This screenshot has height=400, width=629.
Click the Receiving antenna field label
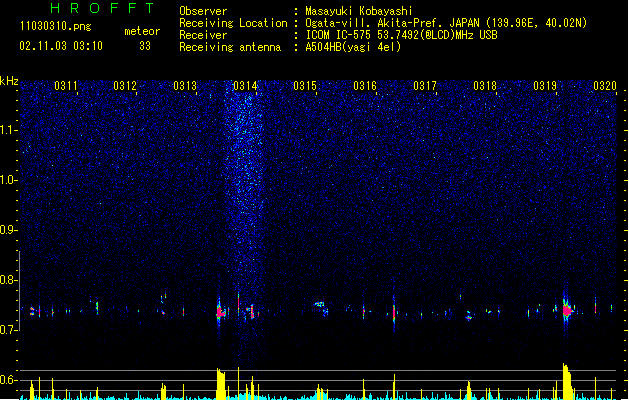pyautogui.click(x=230, y=47)
